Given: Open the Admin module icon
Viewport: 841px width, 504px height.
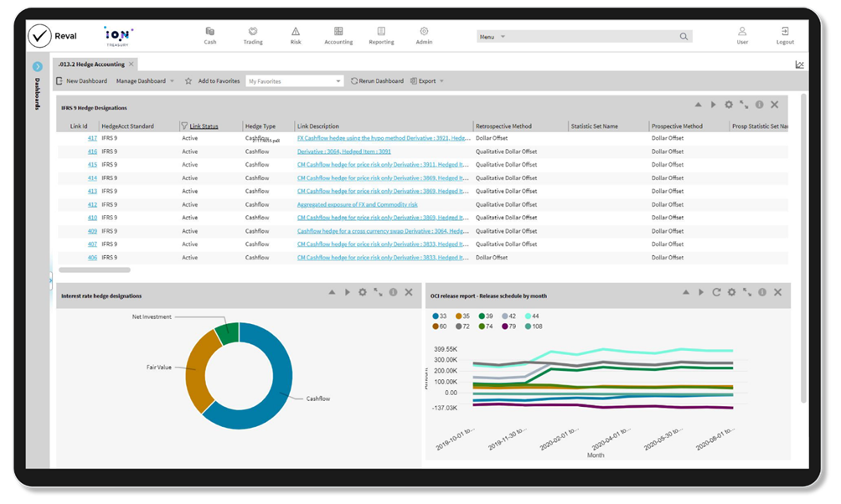Looking at the screenshot, I should coord(423,33).
